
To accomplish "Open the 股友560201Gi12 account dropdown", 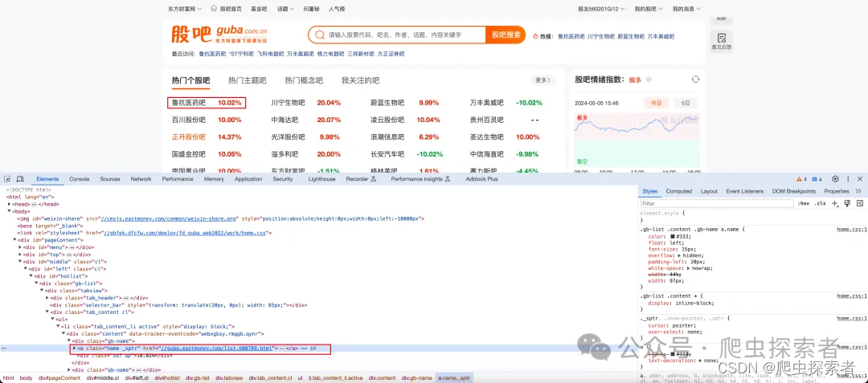I will point(601,9).
